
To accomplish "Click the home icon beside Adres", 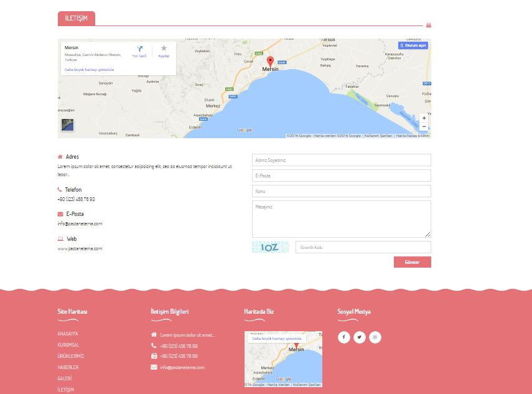I will coord(60,157).
